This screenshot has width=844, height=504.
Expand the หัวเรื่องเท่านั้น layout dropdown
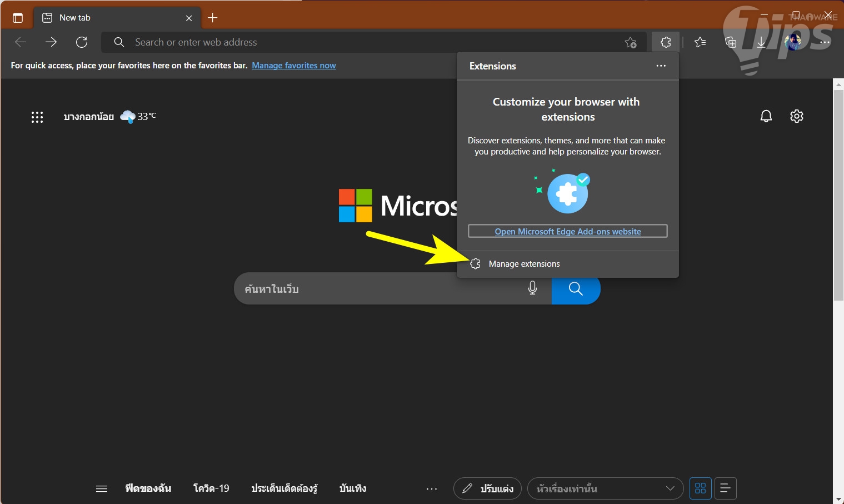click(x=605, y=488)
